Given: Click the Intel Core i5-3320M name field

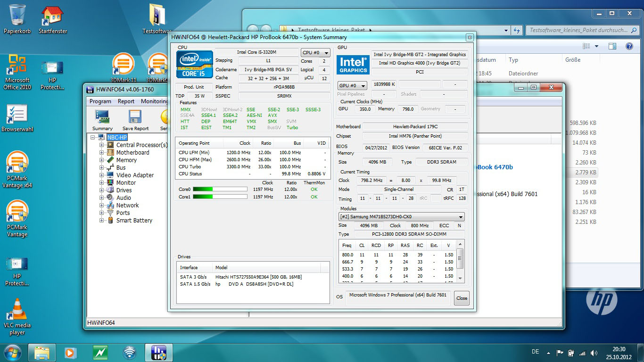Looking at the screenshot, I should pos(256,52).
